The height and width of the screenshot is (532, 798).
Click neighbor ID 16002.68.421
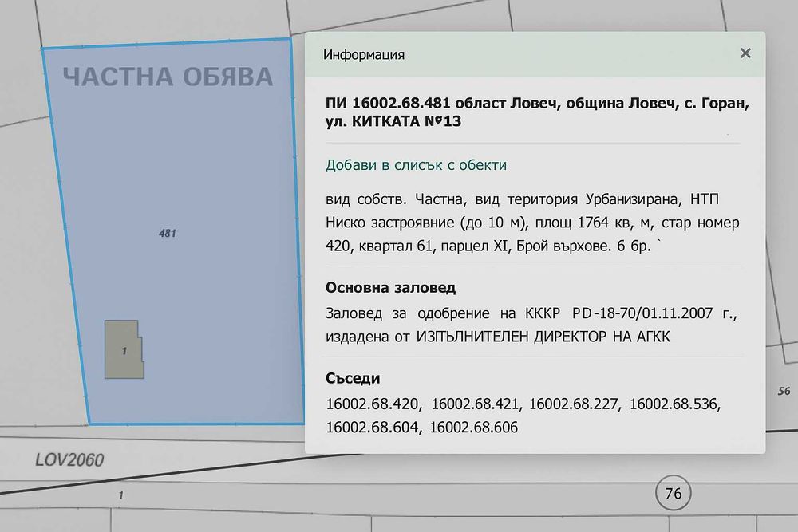(475, 404)
